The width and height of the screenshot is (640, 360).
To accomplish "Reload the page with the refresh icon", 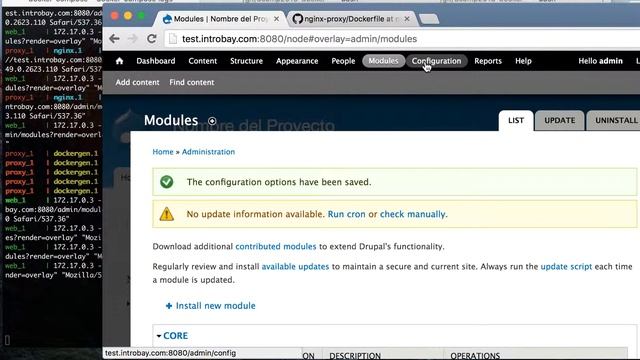I will pyautogui.click(x=152, y=39).
